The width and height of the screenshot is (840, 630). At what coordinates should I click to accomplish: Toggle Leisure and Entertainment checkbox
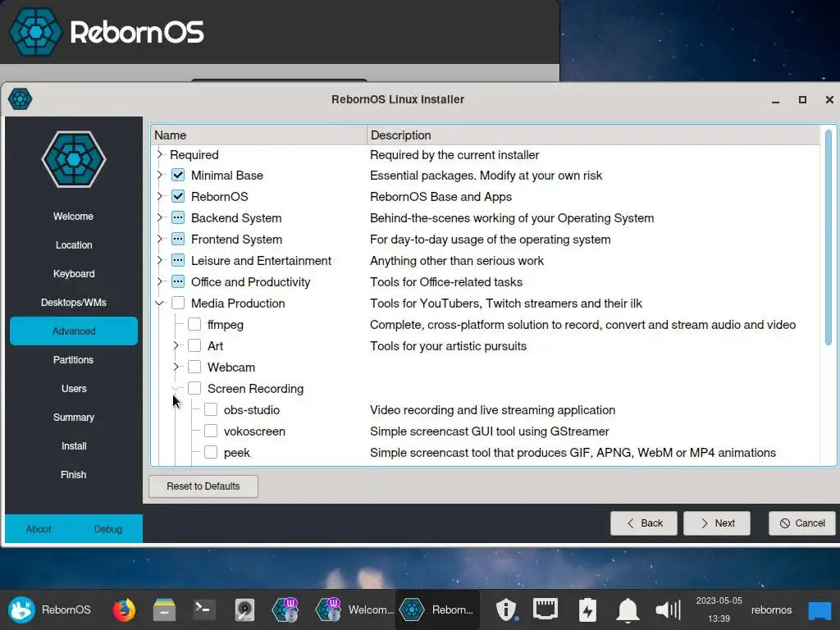pos(178,260)
